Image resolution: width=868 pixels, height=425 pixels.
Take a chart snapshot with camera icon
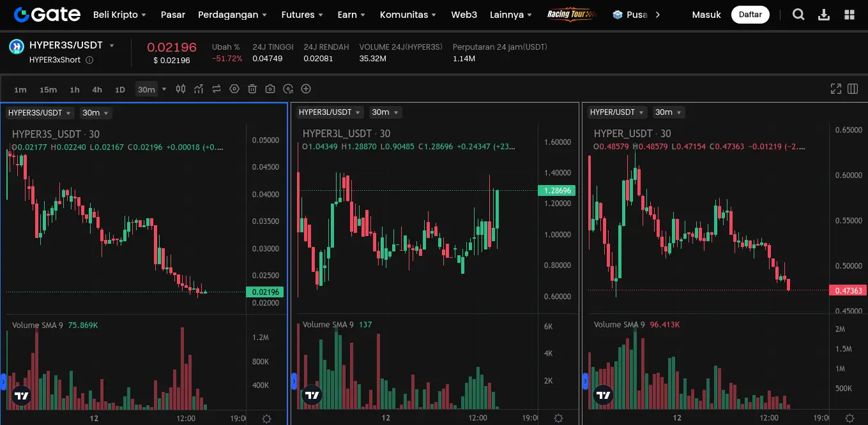pos(270,89)
